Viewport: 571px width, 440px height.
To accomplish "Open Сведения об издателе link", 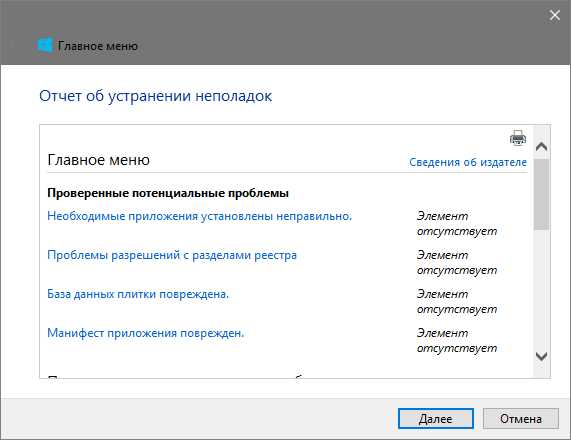I will pos(468,162).
